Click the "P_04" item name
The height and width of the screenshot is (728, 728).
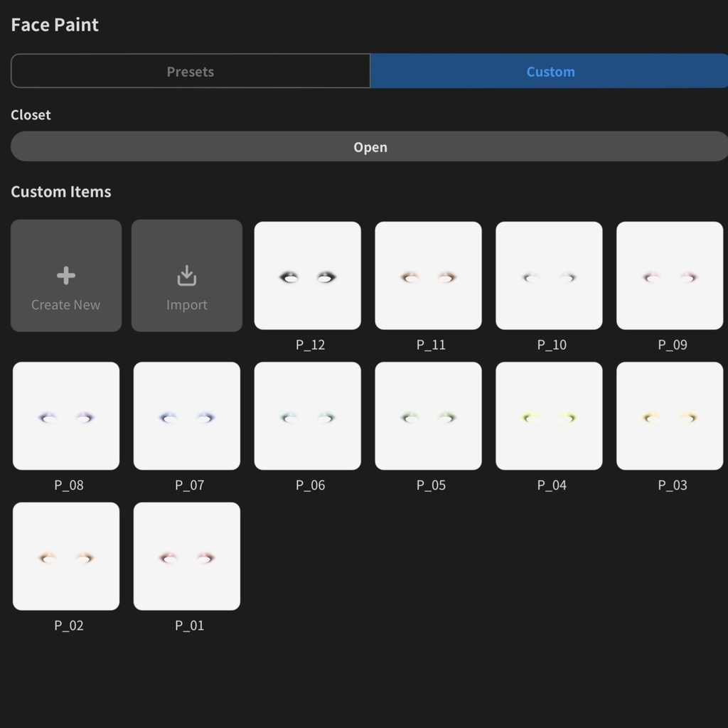[x=552, y=485]
